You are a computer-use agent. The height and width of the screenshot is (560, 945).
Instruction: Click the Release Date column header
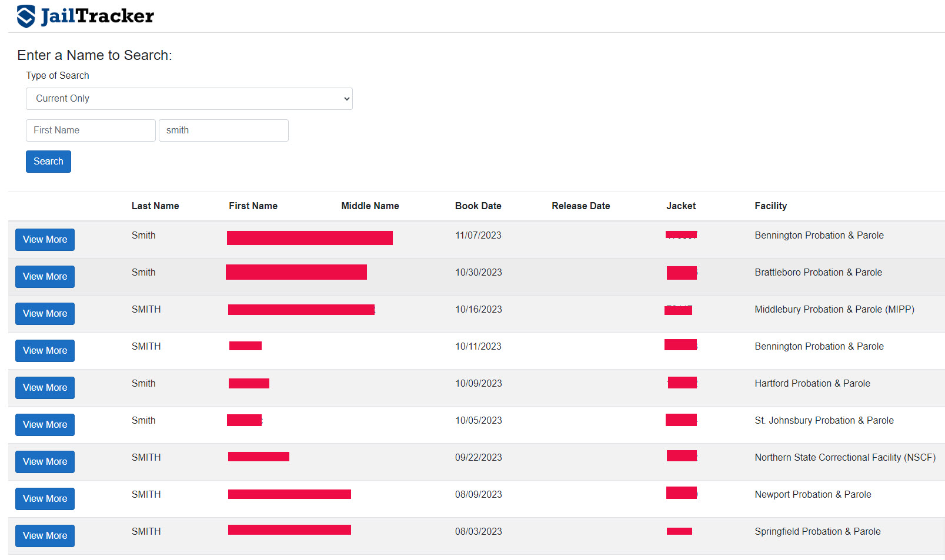[x=580, y=206]
